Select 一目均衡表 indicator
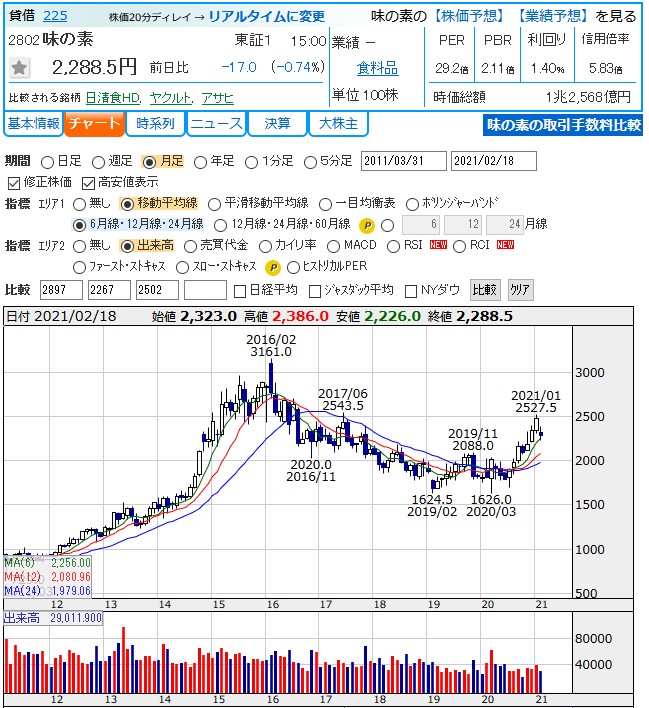649x708 pixels. pos(325,204)
